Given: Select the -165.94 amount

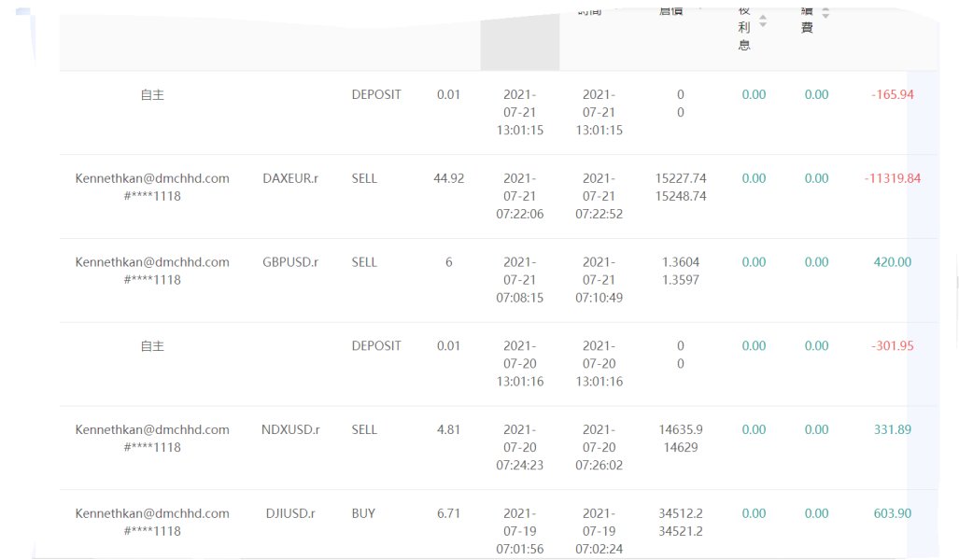Looking at the screenshot, I should click(x=892, y=94).
